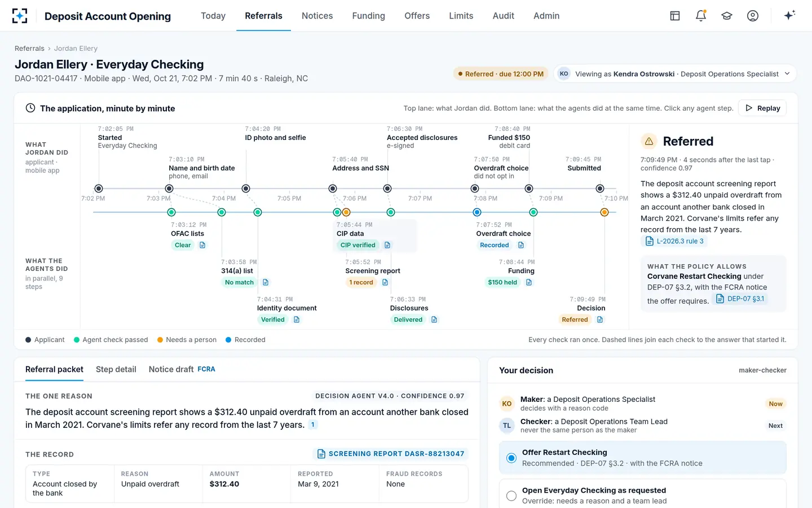812x508 pixels.
Task: Switch to Notice draft FCRA tab
Action: click(182, 369)
